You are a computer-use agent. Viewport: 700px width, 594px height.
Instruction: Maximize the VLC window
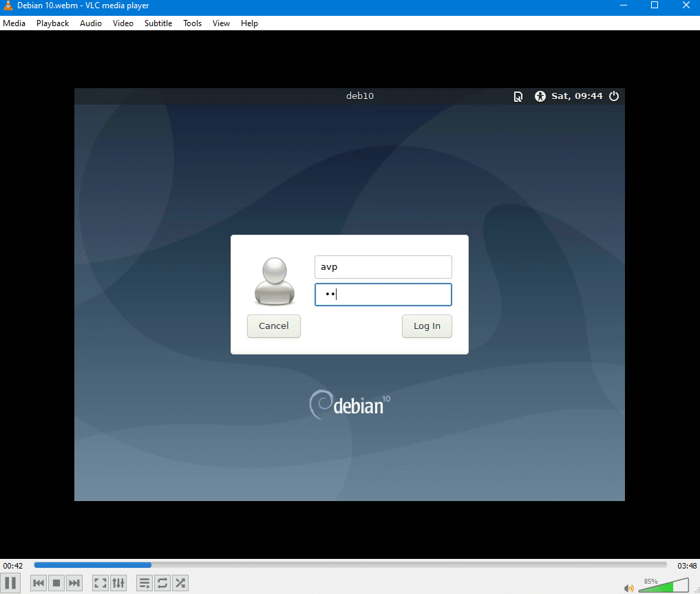click(655, 6)
